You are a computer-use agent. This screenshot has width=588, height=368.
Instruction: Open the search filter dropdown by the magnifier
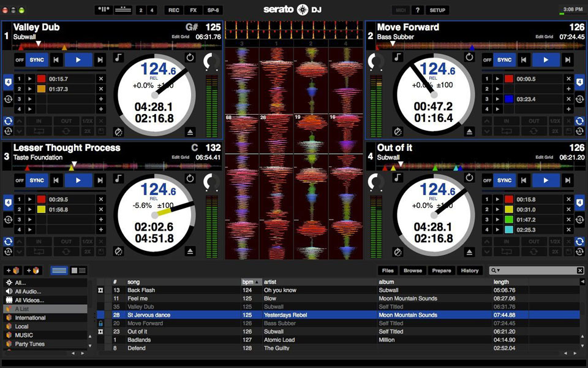pos(496,270)
